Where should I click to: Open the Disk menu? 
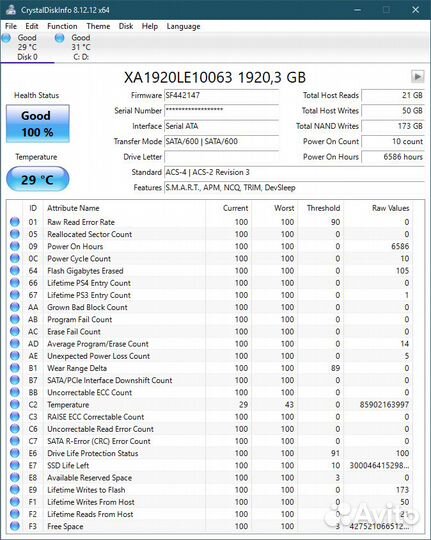click(126, 26)
